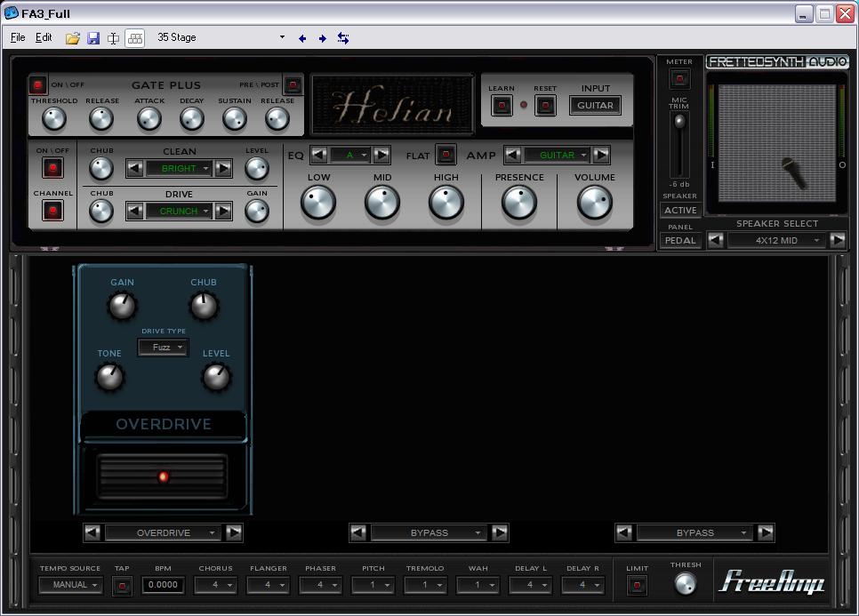Click the TAP tempo button
The width and height of the screenshot is (859, 616).
pyautogui.click(x=122, y=586)
